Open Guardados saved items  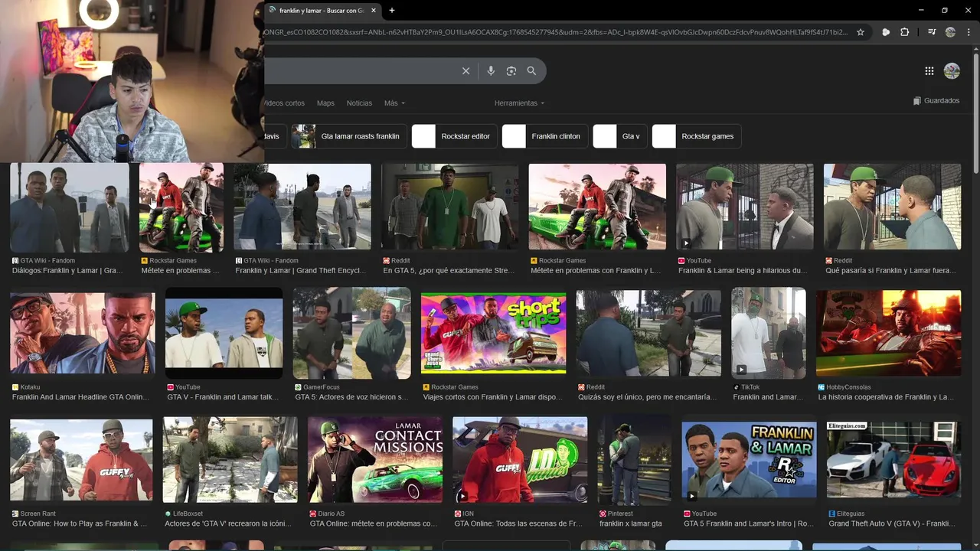936,101
